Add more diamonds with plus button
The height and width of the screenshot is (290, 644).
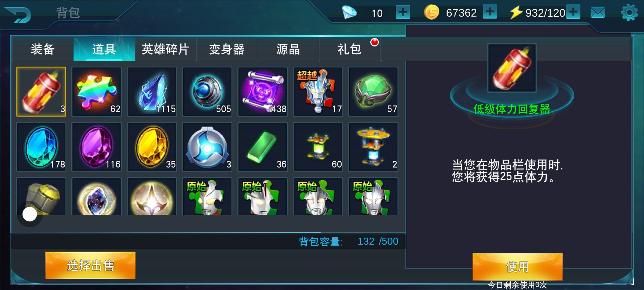click(x=403, y=12)
